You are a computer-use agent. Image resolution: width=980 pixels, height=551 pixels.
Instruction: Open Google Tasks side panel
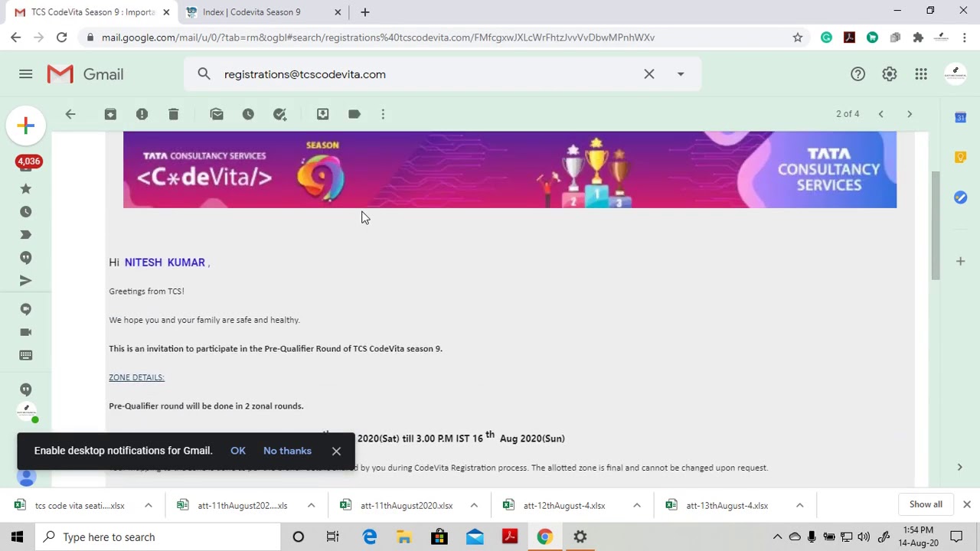click(960, 197)
